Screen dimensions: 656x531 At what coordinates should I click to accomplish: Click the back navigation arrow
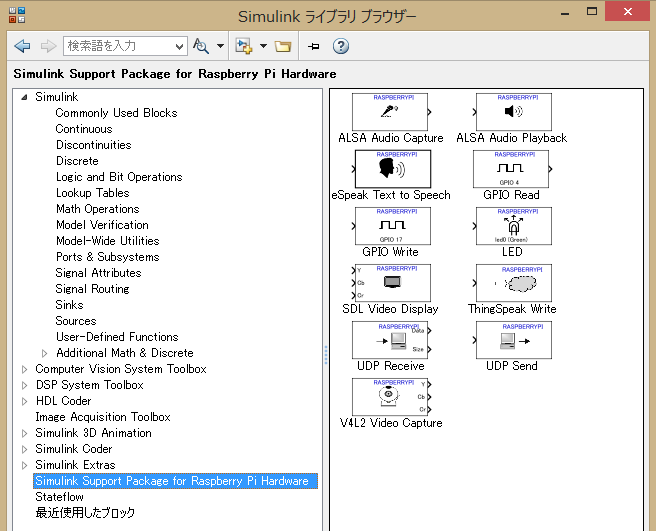(x=22, y=46)
